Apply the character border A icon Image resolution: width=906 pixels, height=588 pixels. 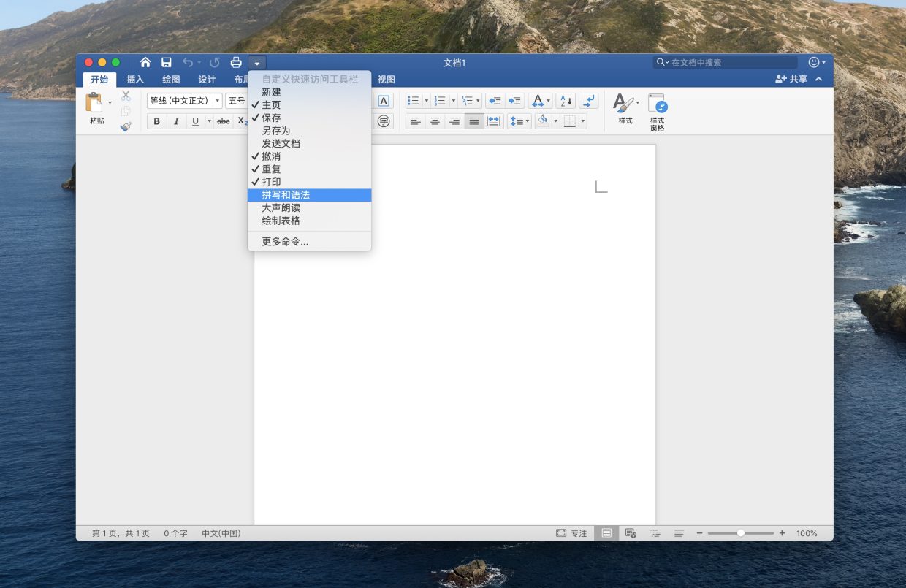384,101
